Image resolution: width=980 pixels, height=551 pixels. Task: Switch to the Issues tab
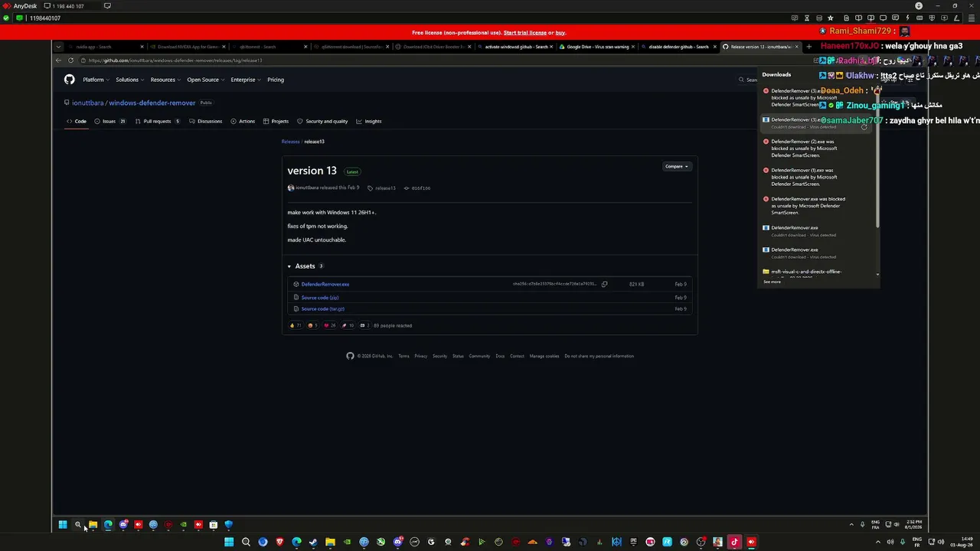pos(110,121)
